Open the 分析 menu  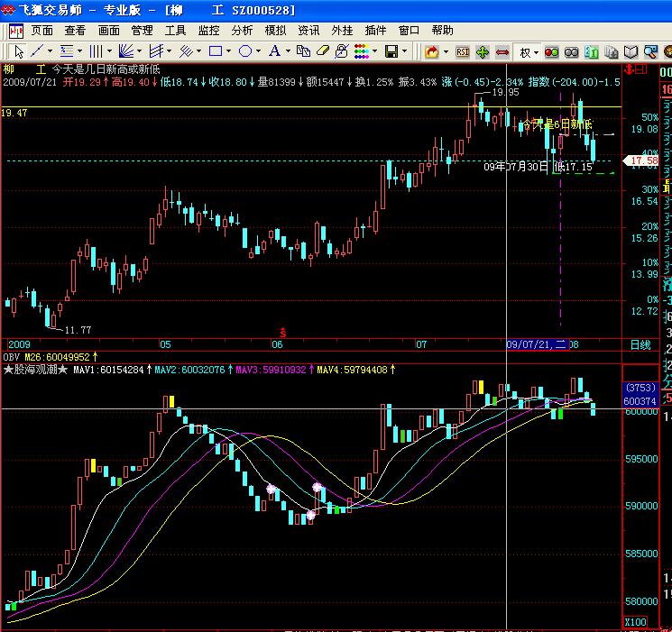[x=242, y=30]
